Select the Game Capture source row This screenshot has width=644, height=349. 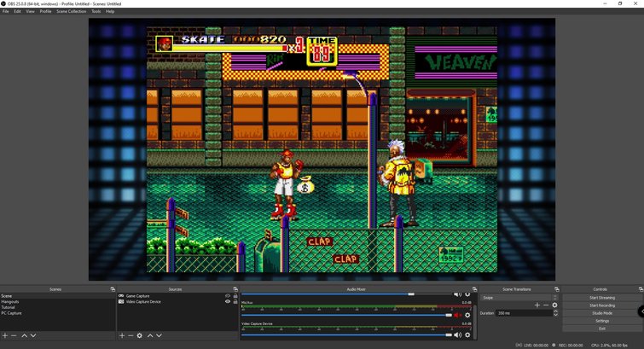coord(177,296)
